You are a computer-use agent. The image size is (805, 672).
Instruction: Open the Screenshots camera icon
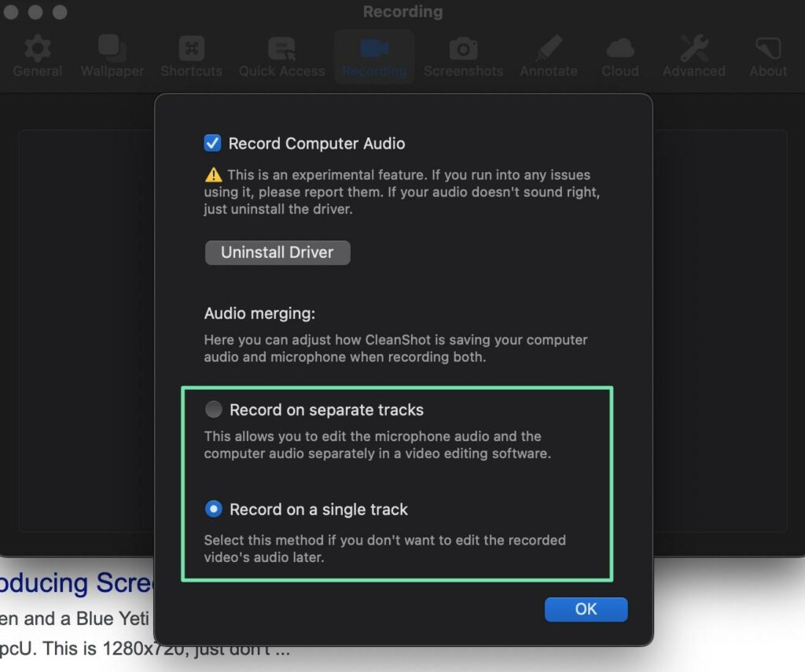tap(463, 49)
